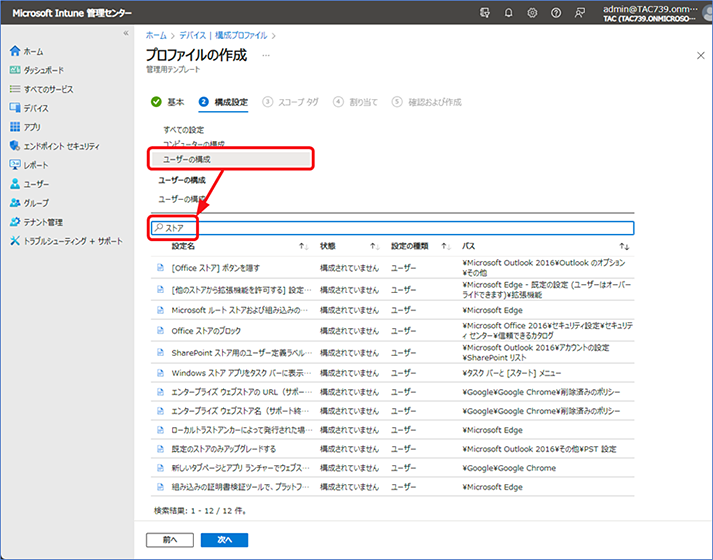The image size is (713, 560).
Task: Open setting 既定のストアのみアップグレードする
Action: 224,449
